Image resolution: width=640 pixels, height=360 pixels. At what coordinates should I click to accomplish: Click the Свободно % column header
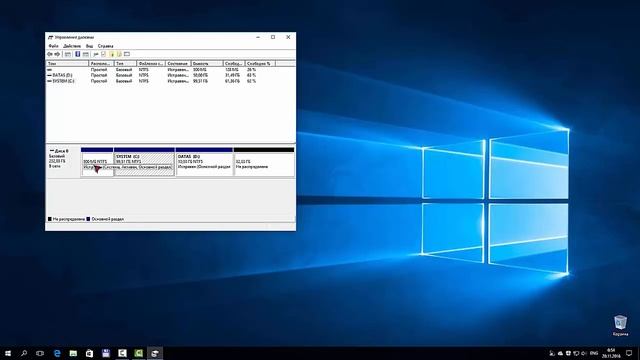(260, 64)
